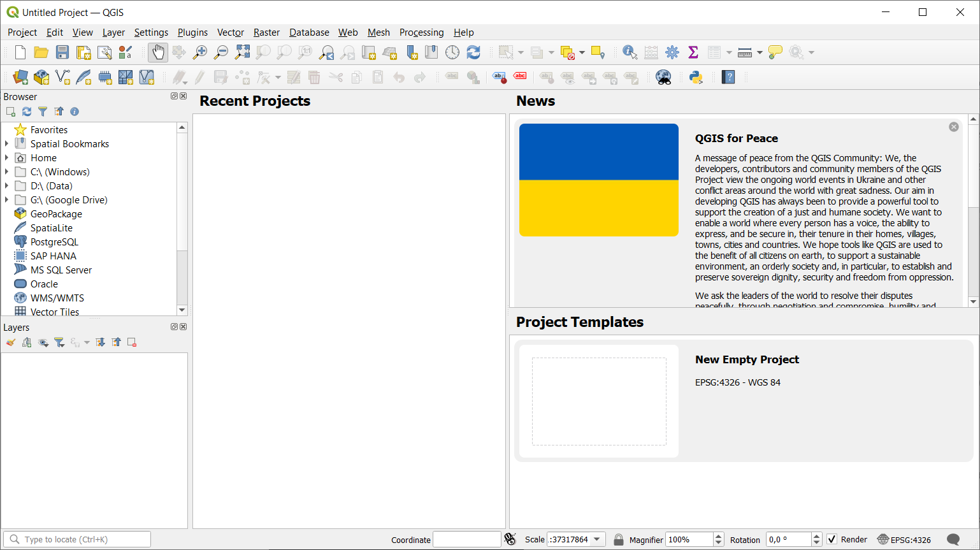Close the Browser panel
The width and height of the screenshot is (980, 550).
click(184, 96)
